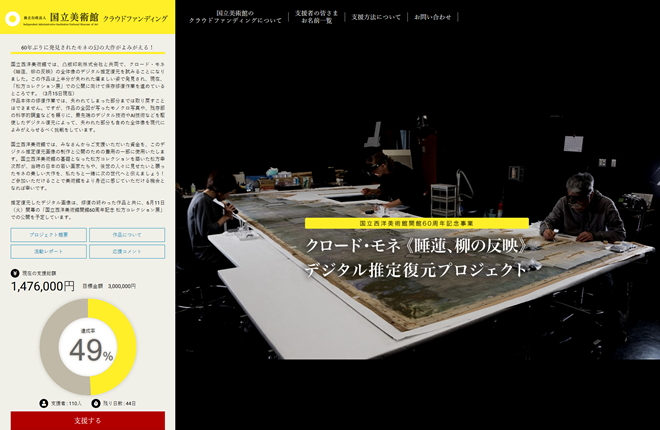Viewport: 660px width, 430px height.
Task: Click the 60年ぶりに発見されたモネの幻の大作 heading
Action: tap(88, 48)
